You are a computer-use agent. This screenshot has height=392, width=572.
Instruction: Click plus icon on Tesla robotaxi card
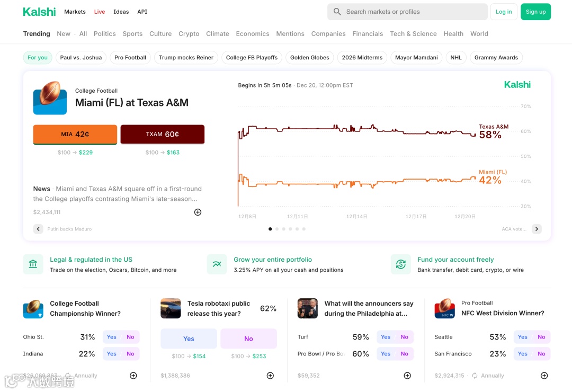(270, 376)
